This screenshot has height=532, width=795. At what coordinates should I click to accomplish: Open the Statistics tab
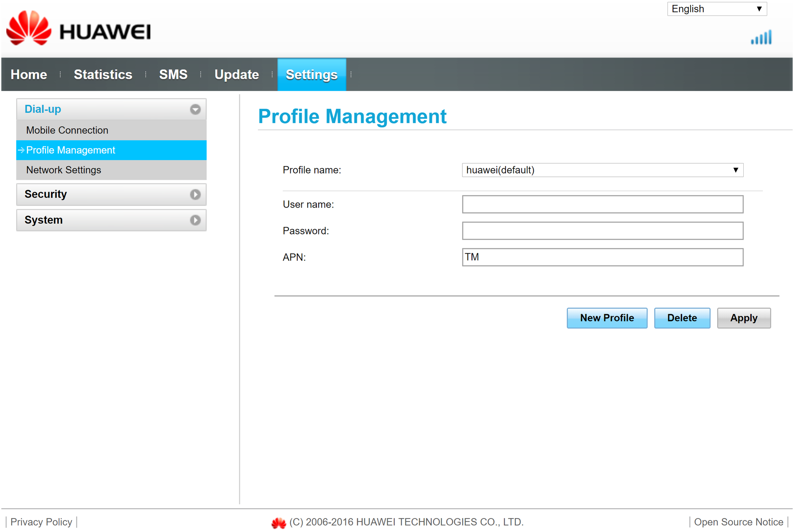tap(103, 74)
